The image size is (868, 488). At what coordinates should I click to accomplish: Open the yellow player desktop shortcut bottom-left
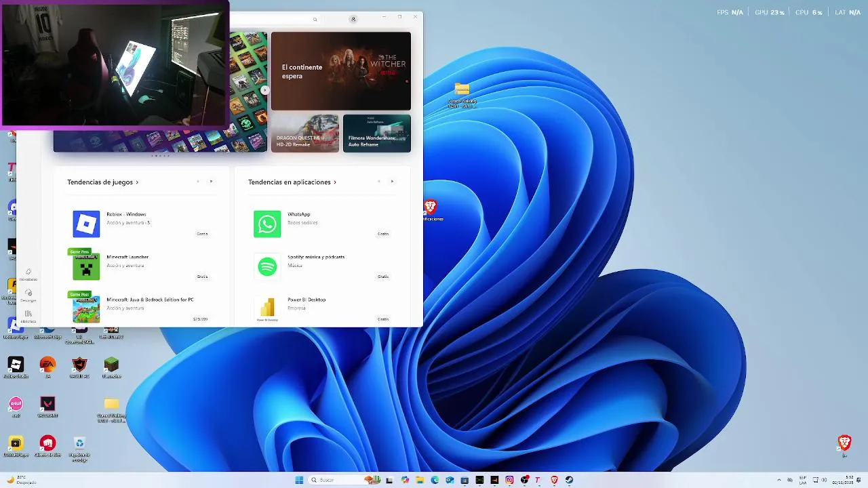pos(16,443)
